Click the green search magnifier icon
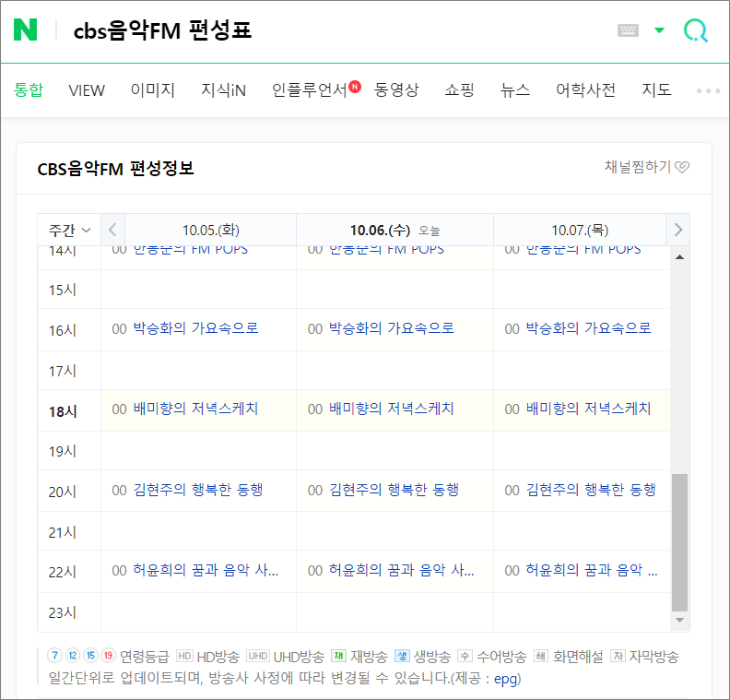Image resolution: width=730 pixels, height=700 pixels. click(x=696, y=30)
